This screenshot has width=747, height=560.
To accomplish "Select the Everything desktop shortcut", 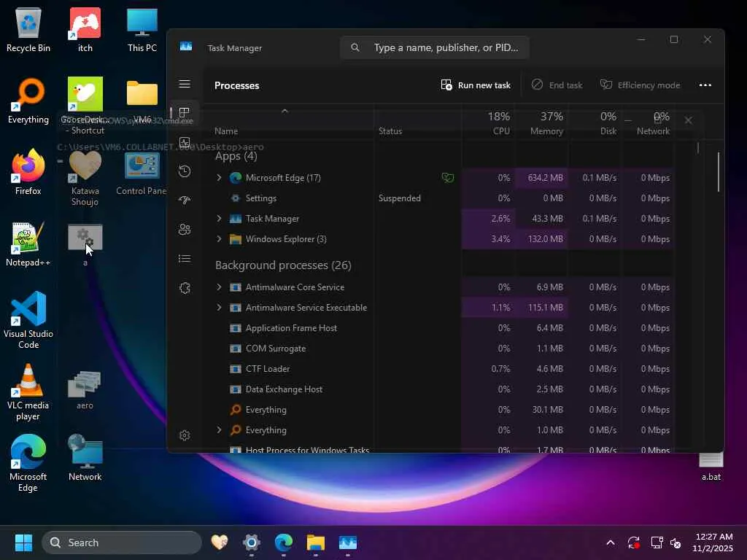I will pyautogui.click(x=28, y=101).
